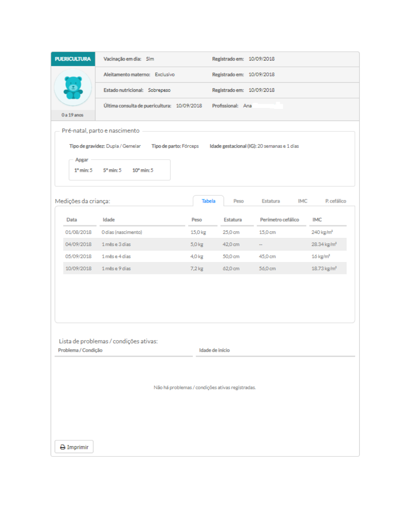
Task: Click 'Idade de início' column header
Action: [214, 350]
